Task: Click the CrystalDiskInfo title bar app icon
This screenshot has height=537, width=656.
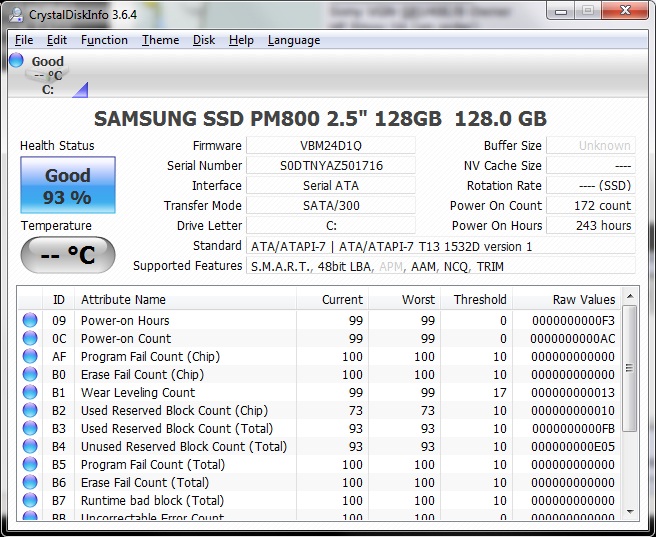Action: coord(17,15)
